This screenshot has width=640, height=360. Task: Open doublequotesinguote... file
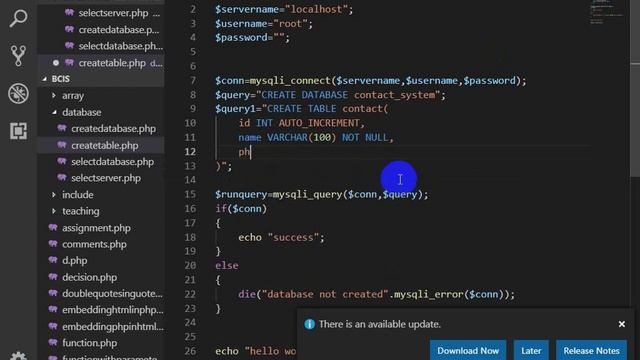(x=112, y=293)
